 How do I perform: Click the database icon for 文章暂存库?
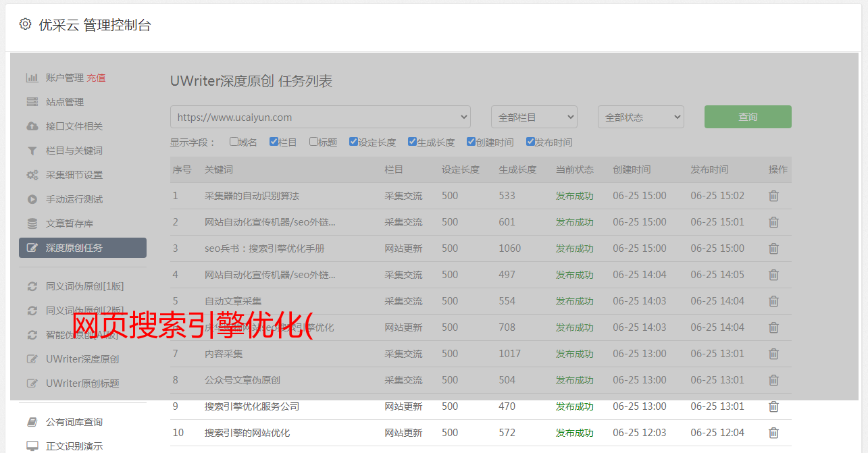32,223
